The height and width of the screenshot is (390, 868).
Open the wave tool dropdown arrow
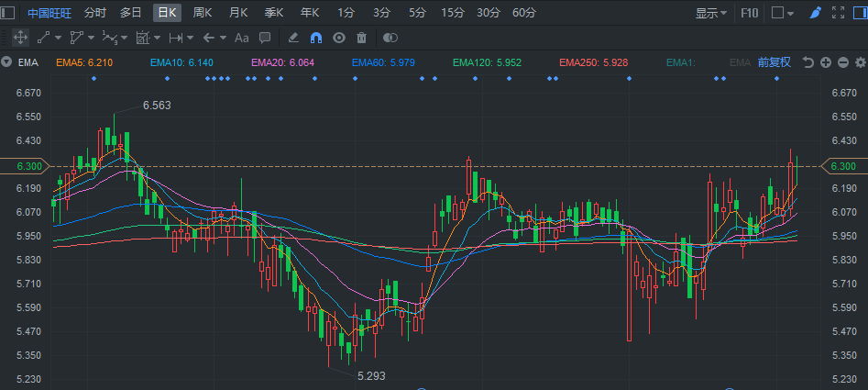coord(124,39)
